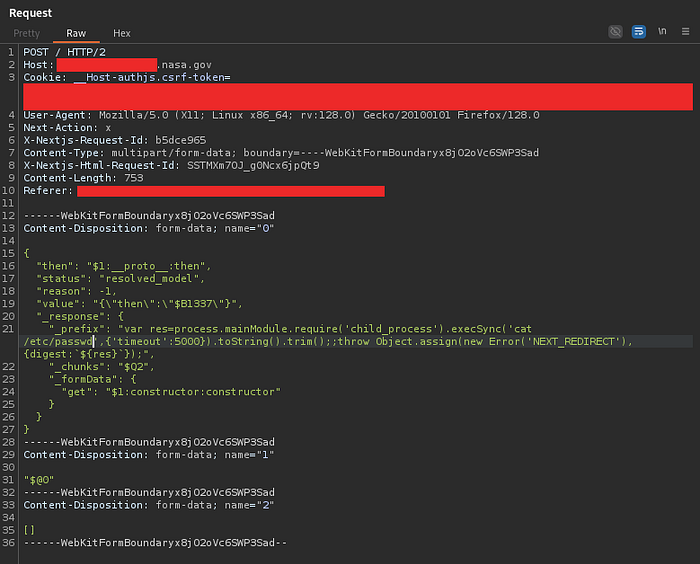This screenshot has width=700, height=564.
Task: Click the form-data name="0" disposition line
Action: (x=149, y=228)
